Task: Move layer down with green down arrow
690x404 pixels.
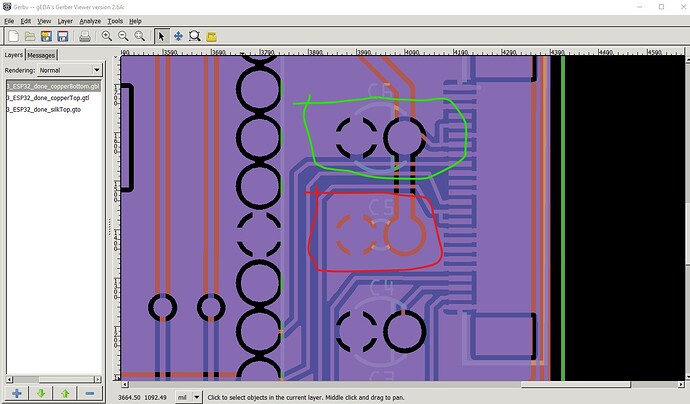Action: pos(41,393)
